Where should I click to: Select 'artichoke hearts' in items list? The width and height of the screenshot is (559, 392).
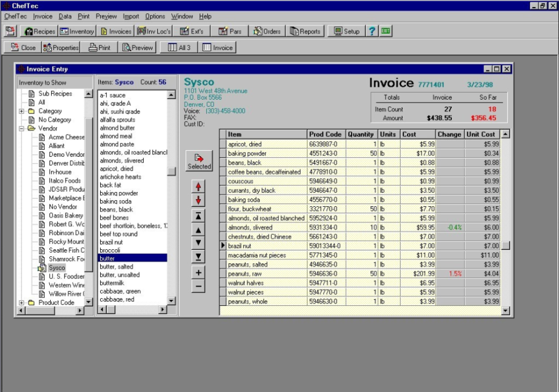click(x=120, y=176)
